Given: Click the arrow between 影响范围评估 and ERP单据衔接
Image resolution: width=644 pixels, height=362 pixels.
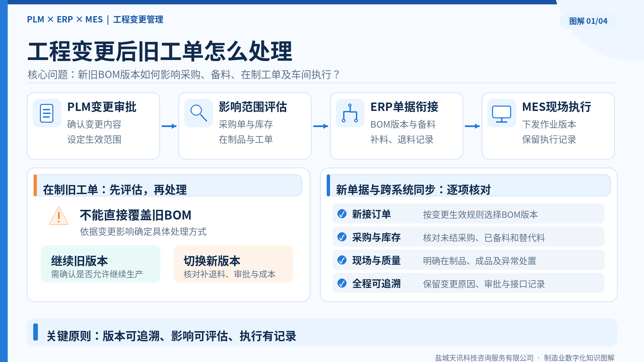Looking at the screenshot, I should [321, 126].
